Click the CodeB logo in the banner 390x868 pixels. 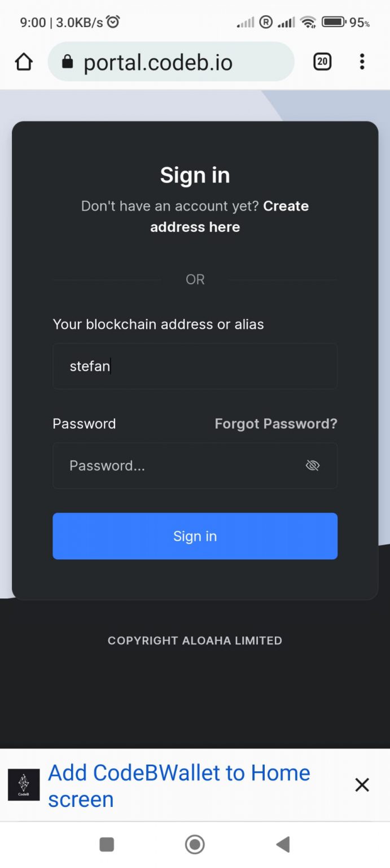(x=24, y=785)
